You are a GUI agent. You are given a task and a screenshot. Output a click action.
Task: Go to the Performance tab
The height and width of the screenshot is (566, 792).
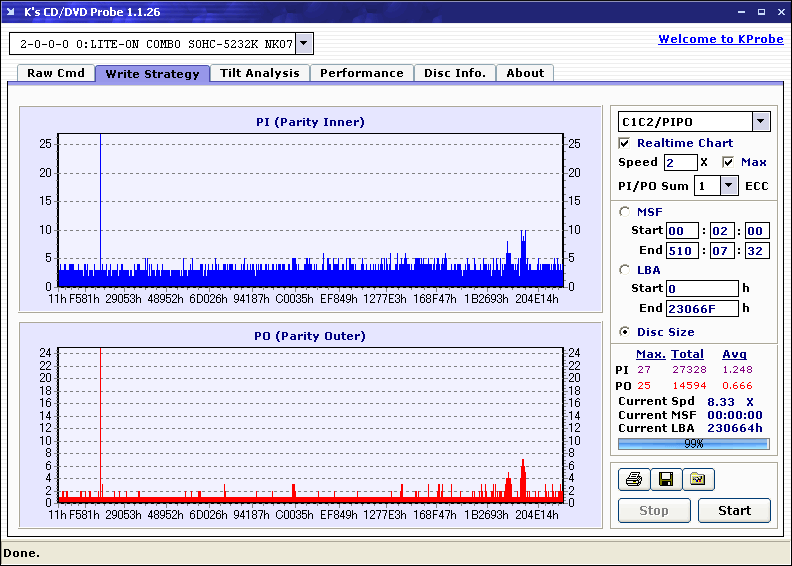coord(362,73)
